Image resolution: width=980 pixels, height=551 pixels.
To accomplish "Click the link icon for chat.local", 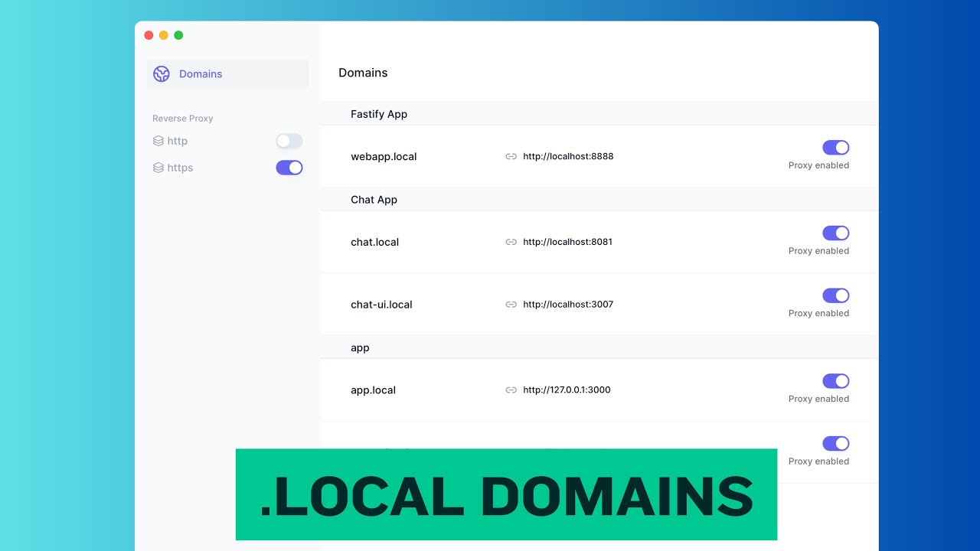I will (511, 242).
